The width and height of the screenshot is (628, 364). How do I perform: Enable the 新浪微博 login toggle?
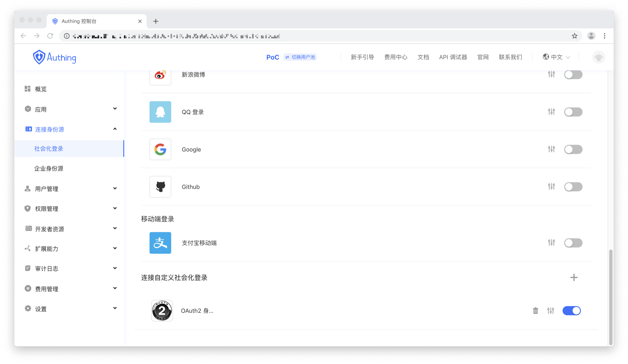(x=573, y=74)
